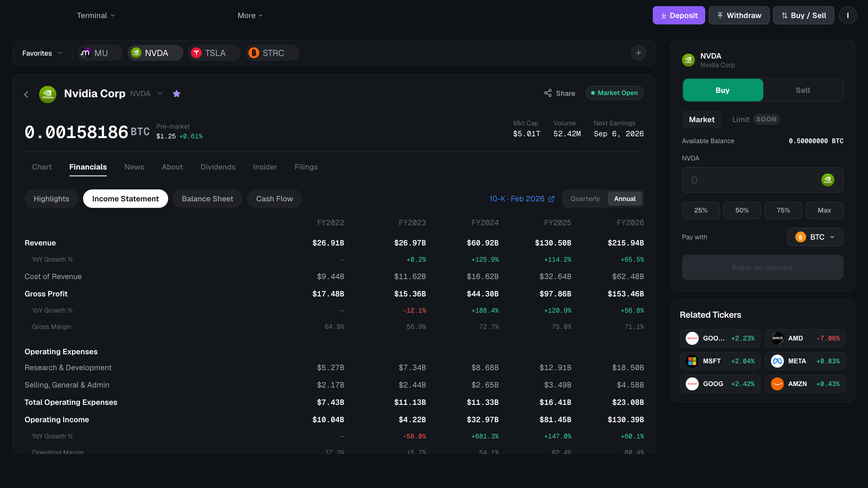Select the MU favorite chip
Viewport: 868px width, 488px height.
click(99, 53)
